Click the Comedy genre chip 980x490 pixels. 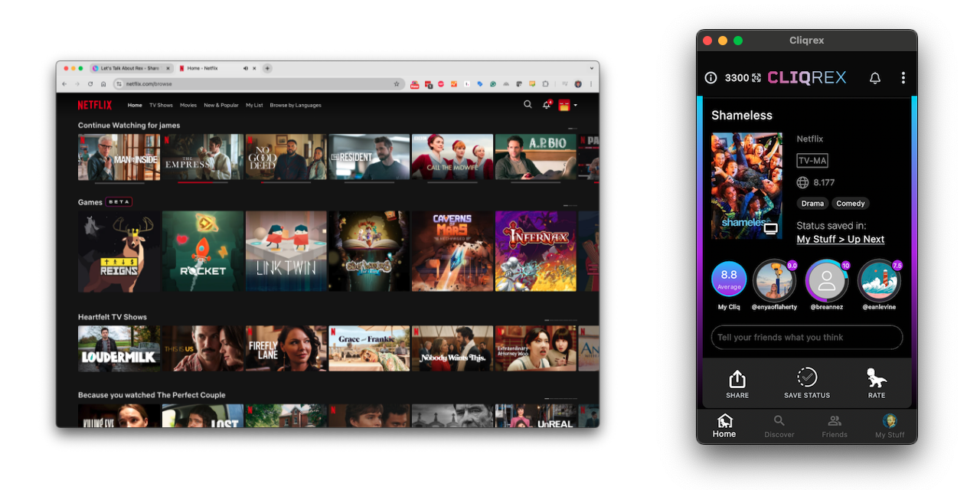[851, 204]
